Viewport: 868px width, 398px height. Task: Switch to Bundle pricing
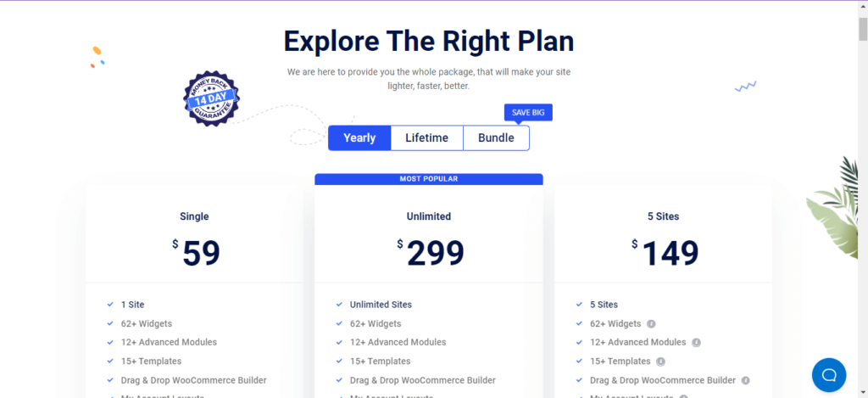tap(496, 138)
